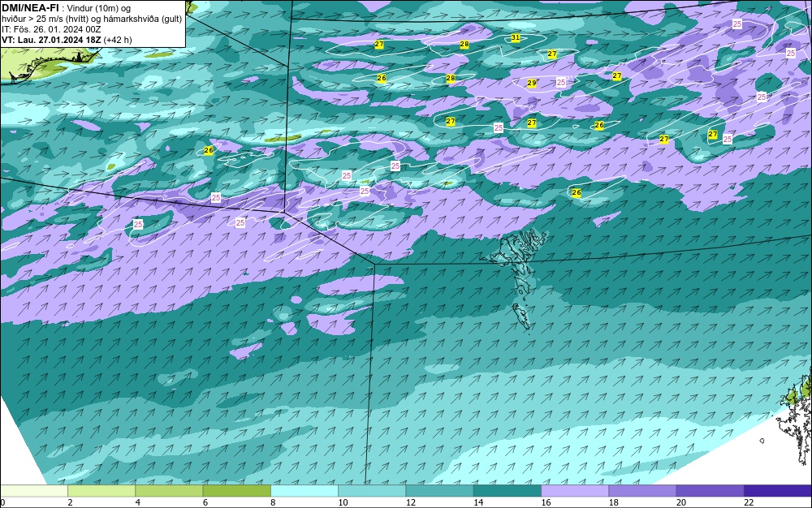Click the legend scale number 20
This screenshot has height=508, width=812.
point(681,502)
